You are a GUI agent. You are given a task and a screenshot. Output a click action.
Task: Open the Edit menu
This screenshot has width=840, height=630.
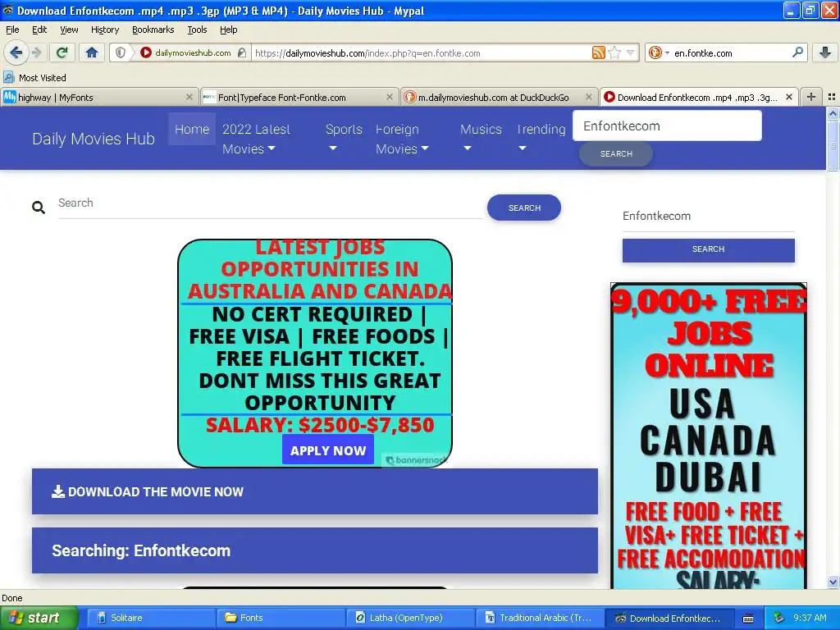tap(39, 30)
